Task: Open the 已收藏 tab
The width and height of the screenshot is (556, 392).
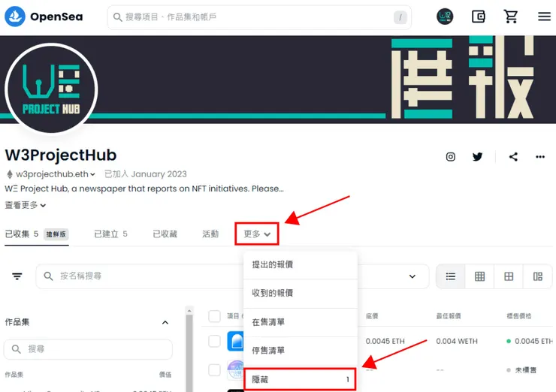Action: [165, 234]
